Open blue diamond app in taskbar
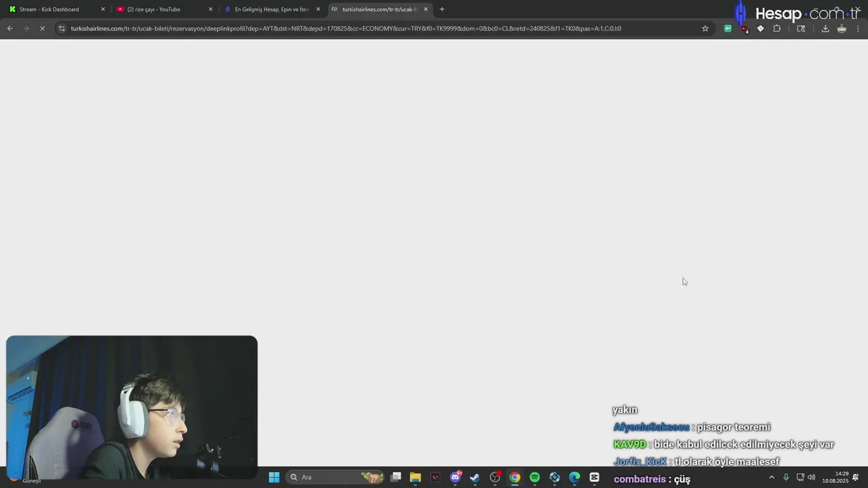This screenshot has height=488, width=868. (x=555, y=477)
